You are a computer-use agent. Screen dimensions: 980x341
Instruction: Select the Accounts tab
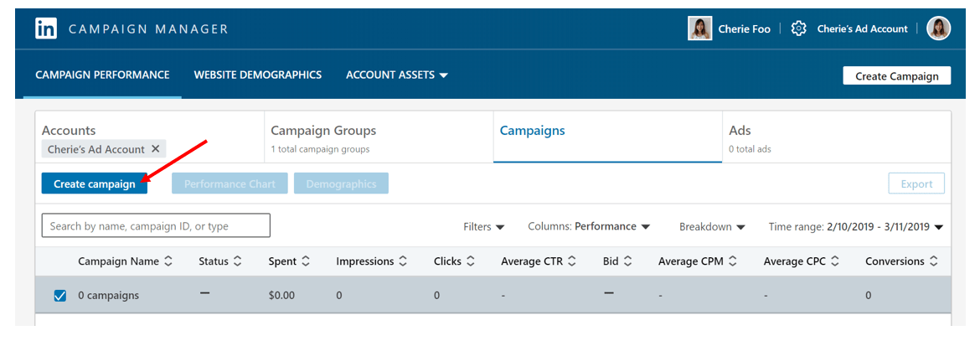(x=150, y=137)
